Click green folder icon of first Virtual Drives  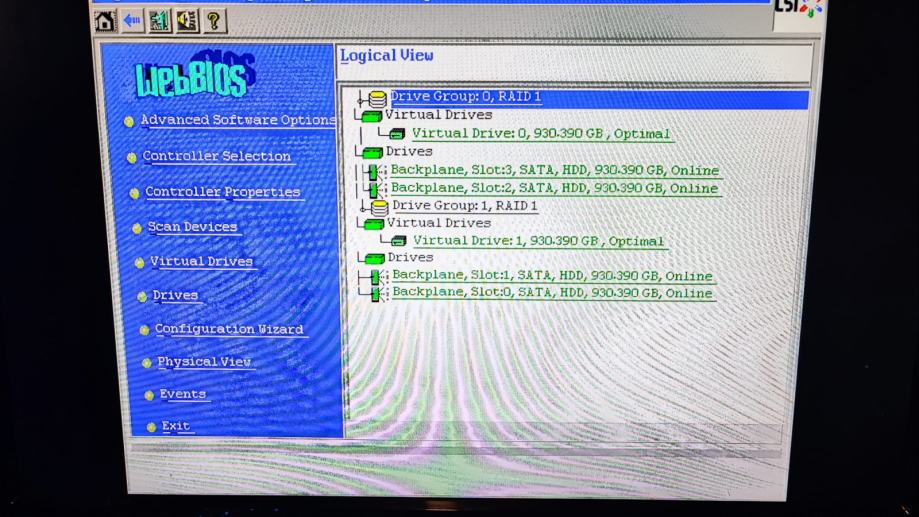point(372,116)
